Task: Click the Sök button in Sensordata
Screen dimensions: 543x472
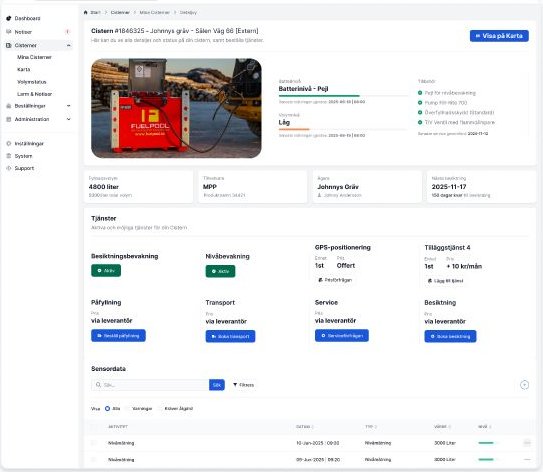Action: (217, 385)
